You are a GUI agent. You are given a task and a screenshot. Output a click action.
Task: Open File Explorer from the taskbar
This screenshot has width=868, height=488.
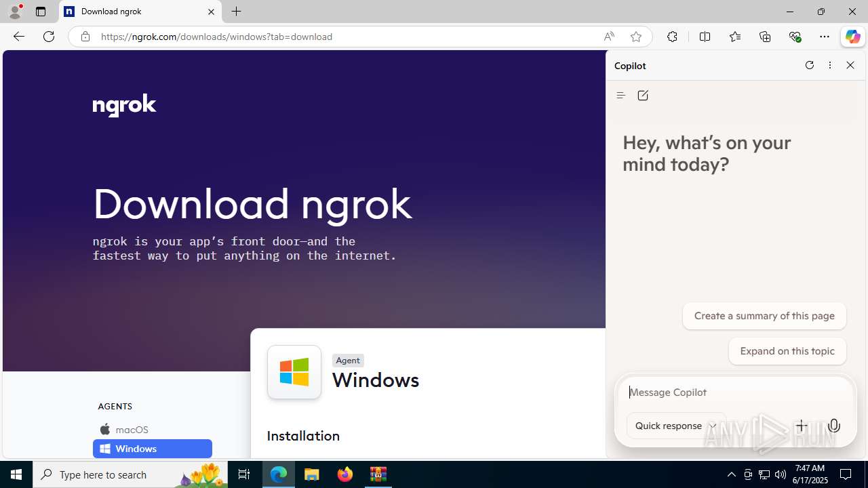[x=312, y=474]
